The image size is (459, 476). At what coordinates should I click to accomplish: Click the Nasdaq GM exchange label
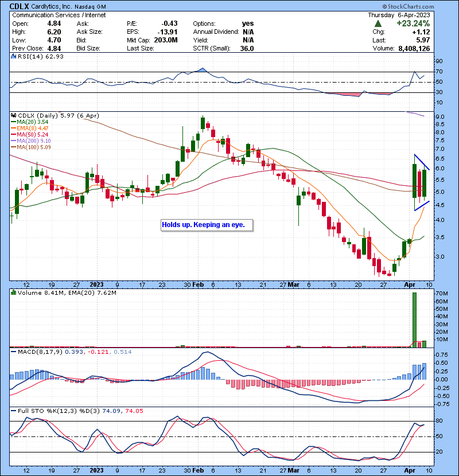point(90,6)
